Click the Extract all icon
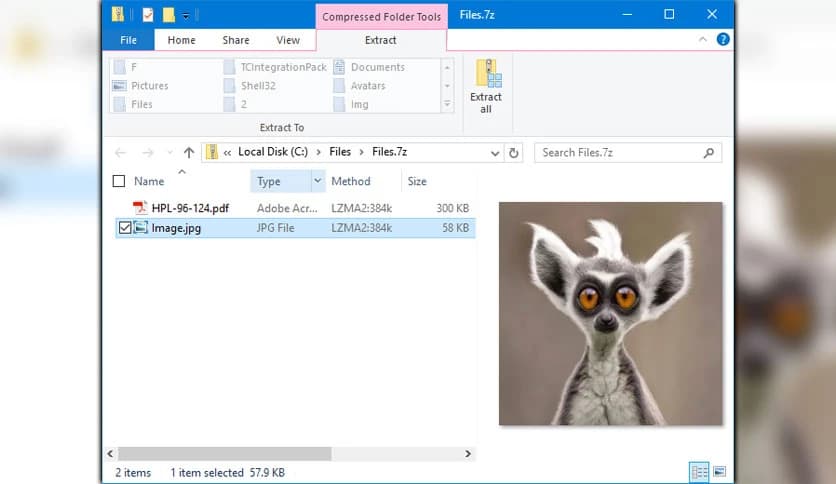Screen dimensions: 836x484 coord(486,86)
